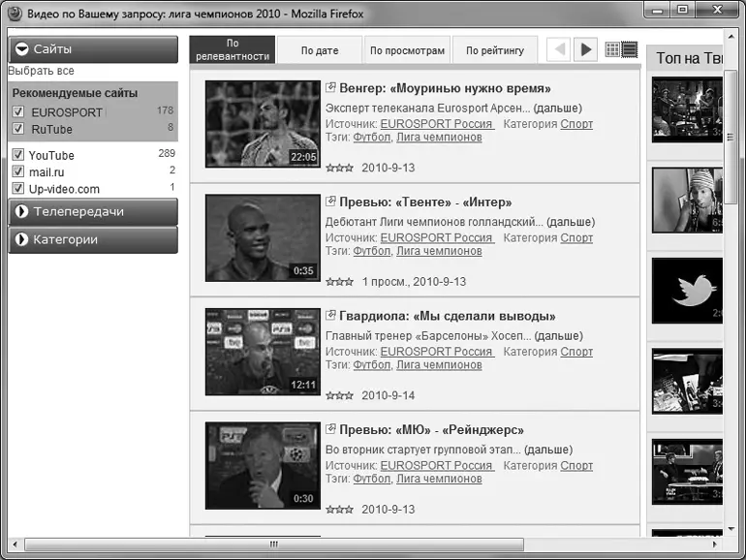The image size is (746, 560).
Task: Click (дальше) in the Венгер description
Action: tap(558, 108)
